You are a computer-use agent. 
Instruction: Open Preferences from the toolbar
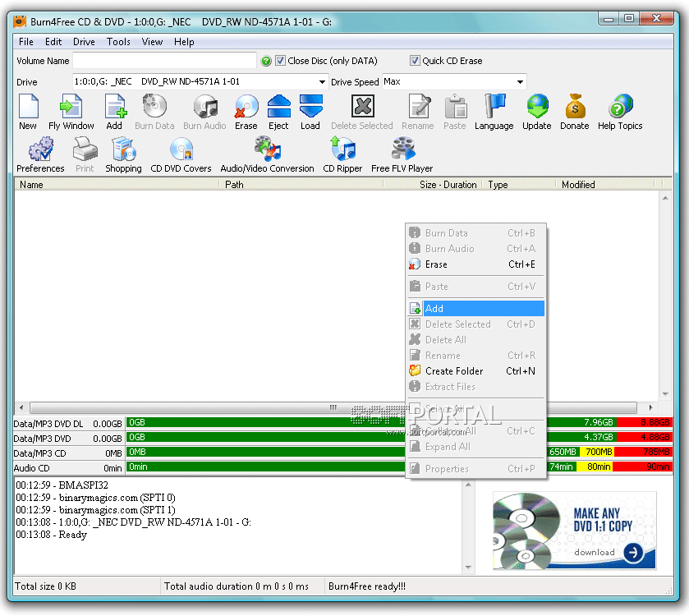coord(40,154)
